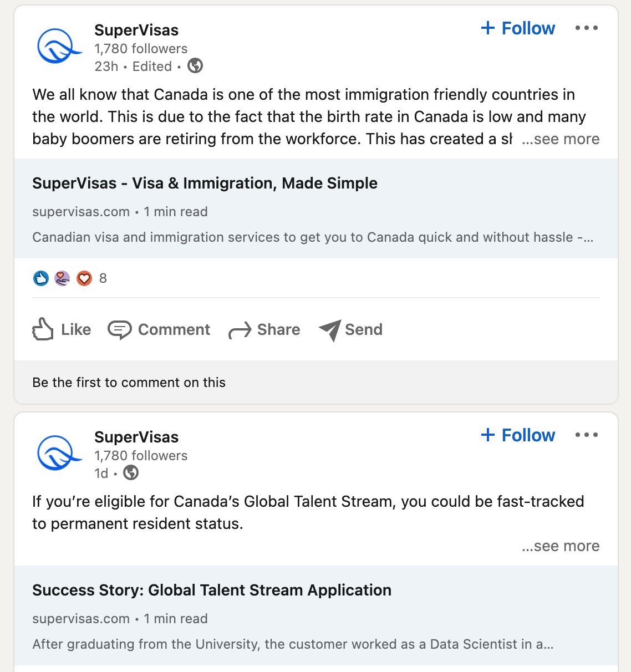The width and height of the screenshot is (631, 672).
Task: Open three-dot menu on second post
Action: (586, 435)
